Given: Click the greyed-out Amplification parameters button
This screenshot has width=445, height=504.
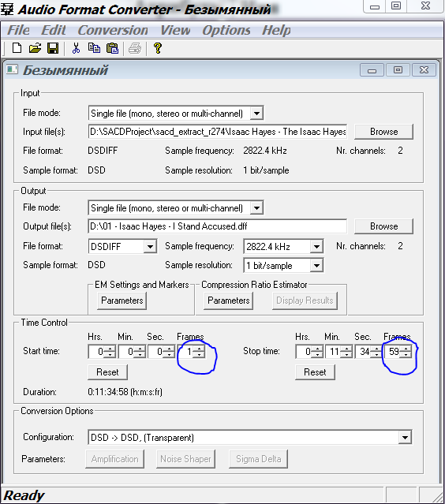Looking at the screenshot, I should tap(114, 459).
